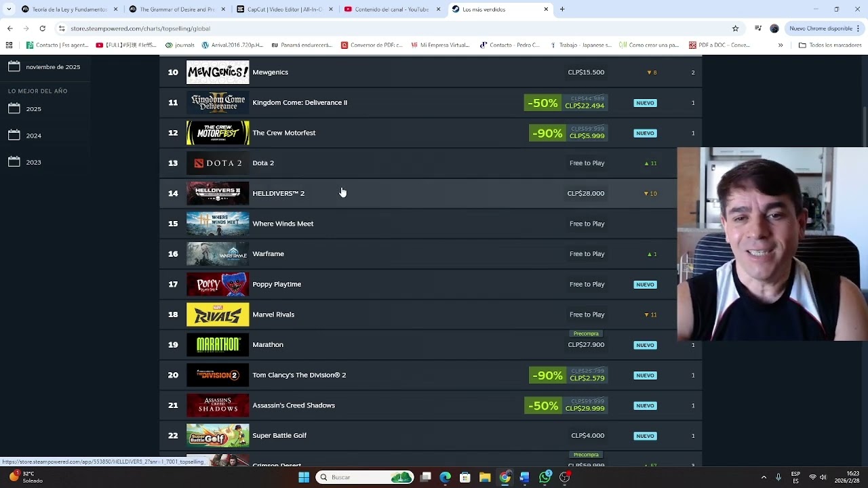This screenshot has width=868, height=488.
Task: Open the Where Winds Meet title
Action: (283, 224)
